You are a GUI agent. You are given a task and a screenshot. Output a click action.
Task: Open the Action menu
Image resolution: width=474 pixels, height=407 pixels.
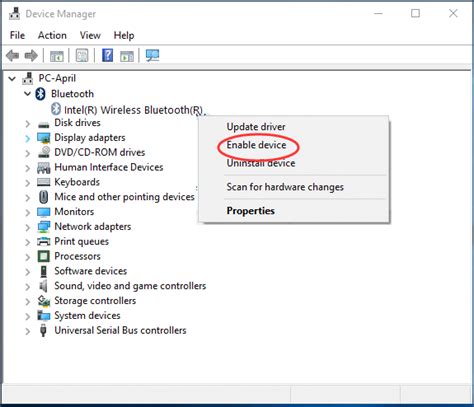pyautogui.click(x=52, y=35)
